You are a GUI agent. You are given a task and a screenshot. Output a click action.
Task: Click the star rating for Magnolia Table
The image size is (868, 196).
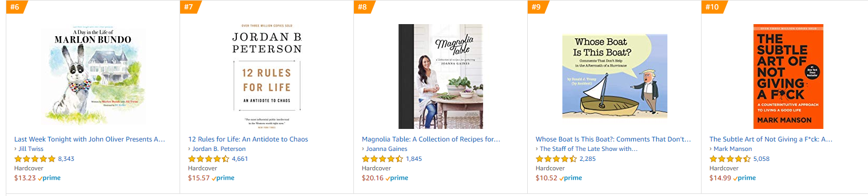382,159
